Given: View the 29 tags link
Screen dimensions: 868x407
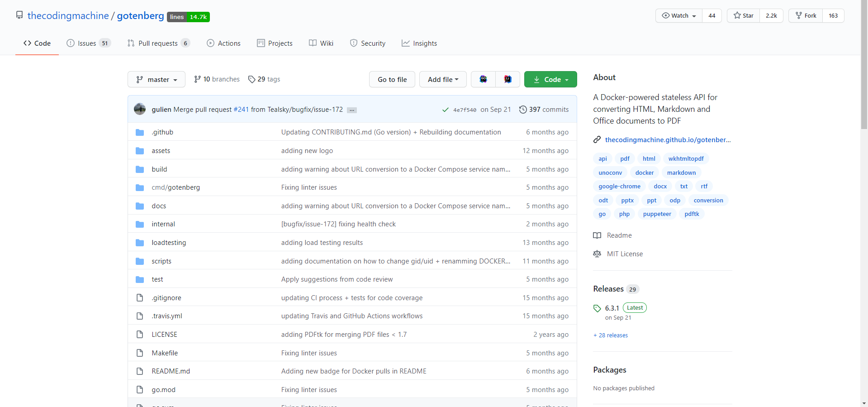Looking at the screenshot, I should click(x=264, y=79).
